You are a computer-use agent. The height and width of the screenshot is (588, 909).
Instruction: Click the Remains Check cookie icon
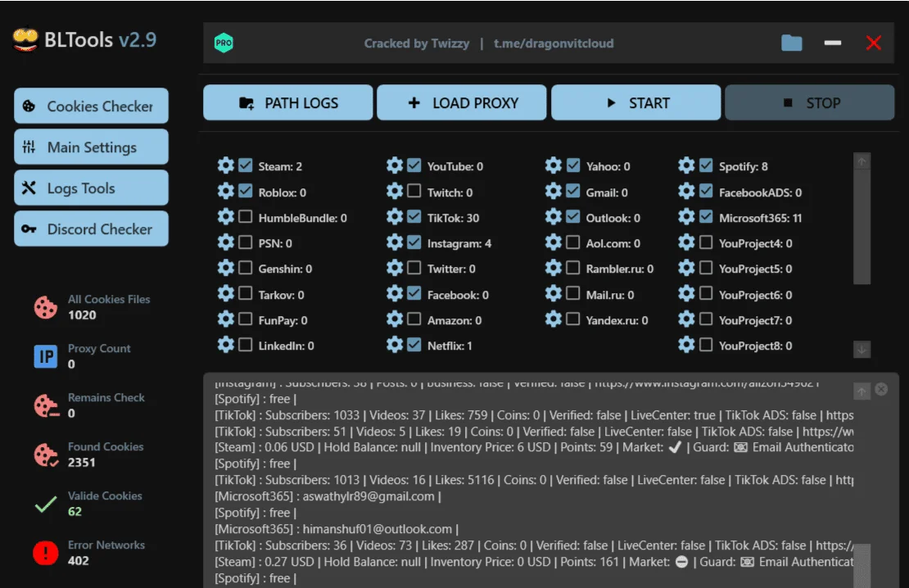(x=46, y=406)
